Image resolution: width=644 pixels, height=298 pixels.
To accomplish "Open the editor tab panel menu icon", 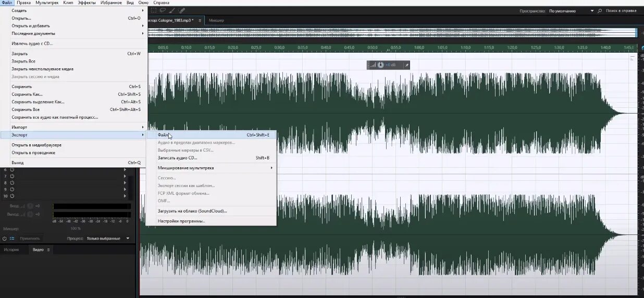I will 200,20.
